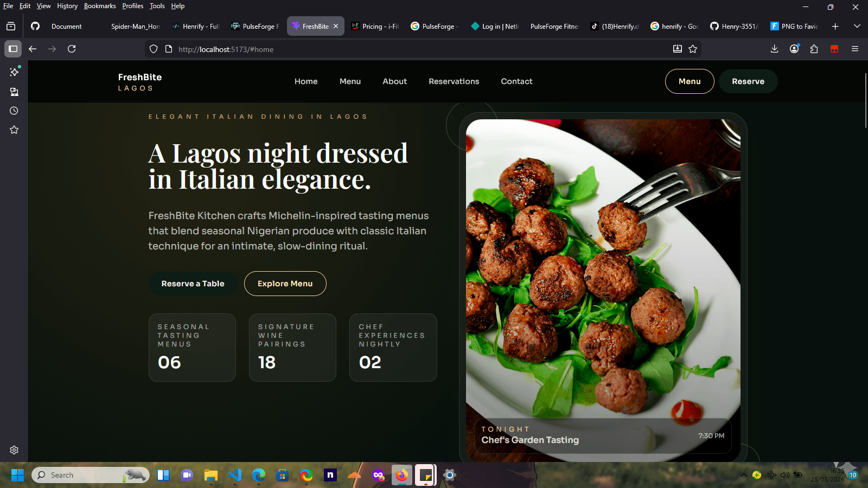868x488 pixels.
Task: Click the address bar URL field
Action: [423, 49]
